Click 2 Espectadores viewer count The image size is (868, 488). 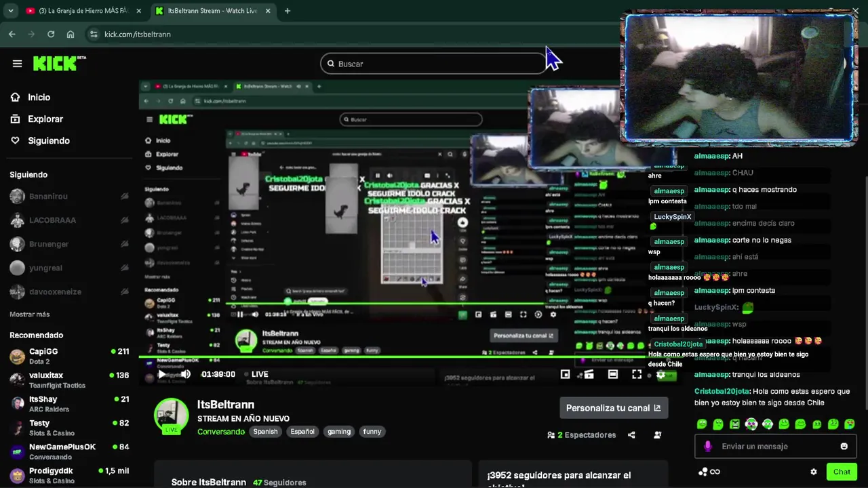pyautogui.click(x=582, y=435)
